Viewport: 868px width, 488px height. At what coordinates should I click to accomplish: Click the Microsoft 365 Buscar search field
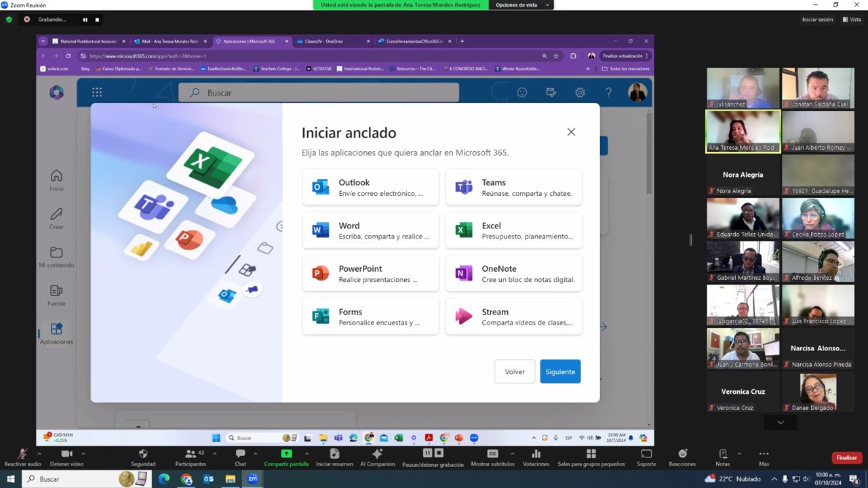319,93
